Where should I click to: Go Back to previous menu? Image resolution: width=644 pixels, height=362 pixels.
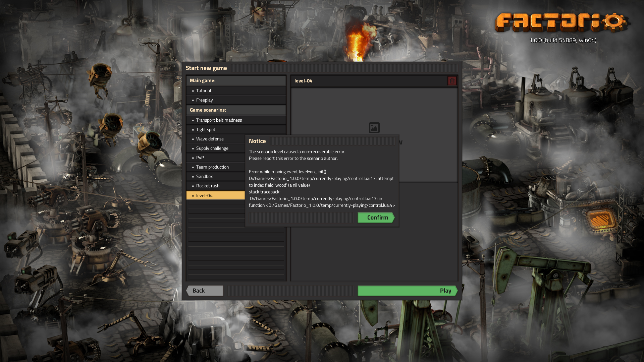(205, 291)
